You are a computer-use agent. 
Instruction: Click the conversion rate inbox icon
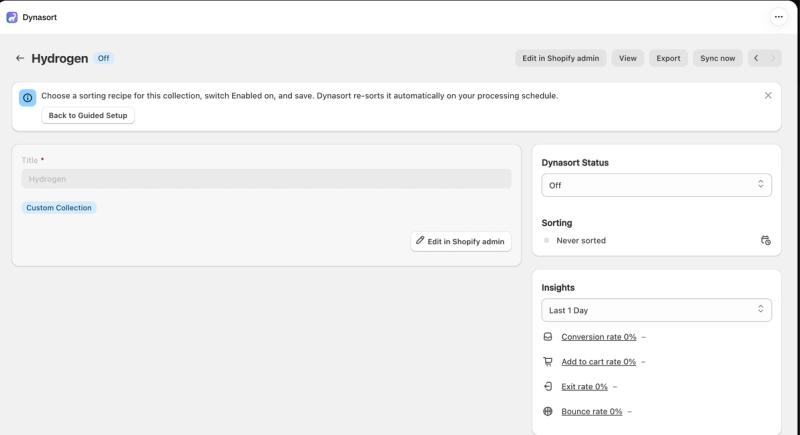coord(547,337)
